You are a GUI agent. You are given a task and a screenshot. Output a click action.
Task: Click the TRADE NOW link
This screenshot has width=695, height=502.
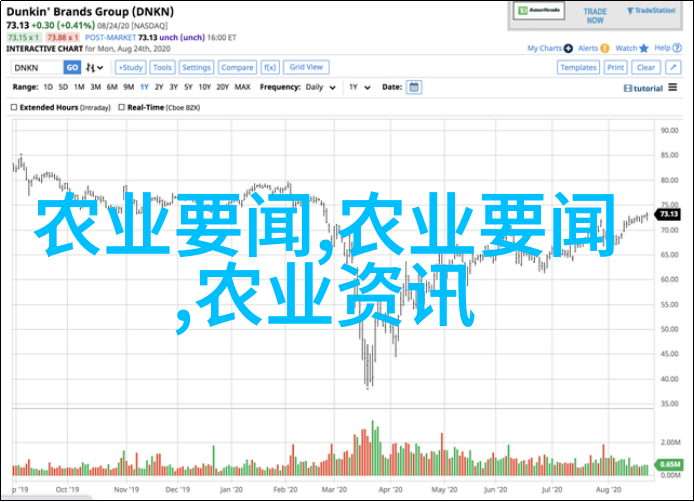click(x=595, y=16)
